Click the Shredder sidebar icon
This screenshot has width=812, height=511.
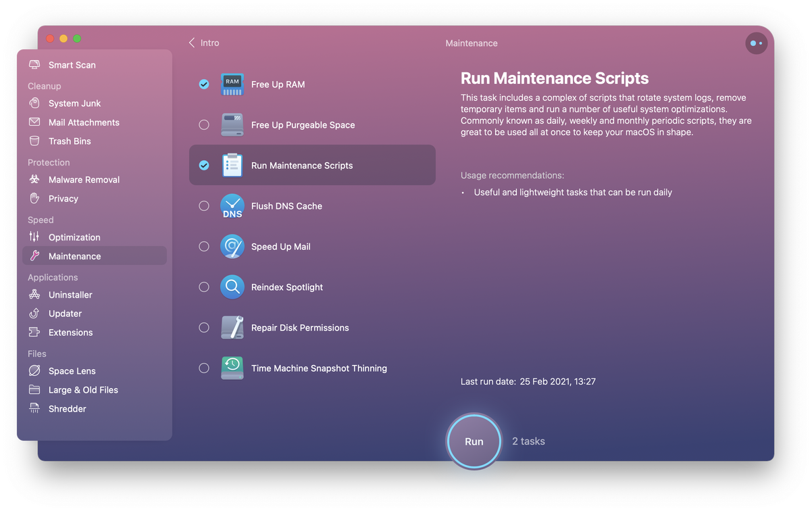34,409
